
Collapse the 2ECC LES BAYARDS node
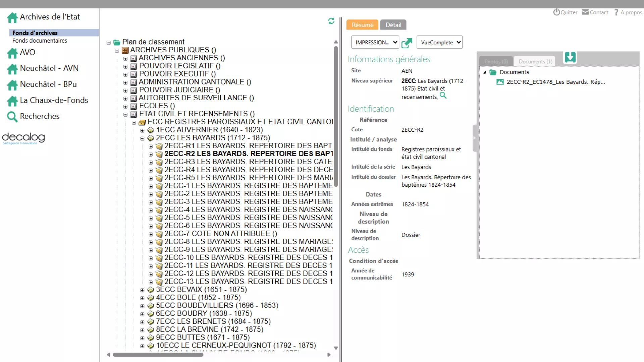142,138
